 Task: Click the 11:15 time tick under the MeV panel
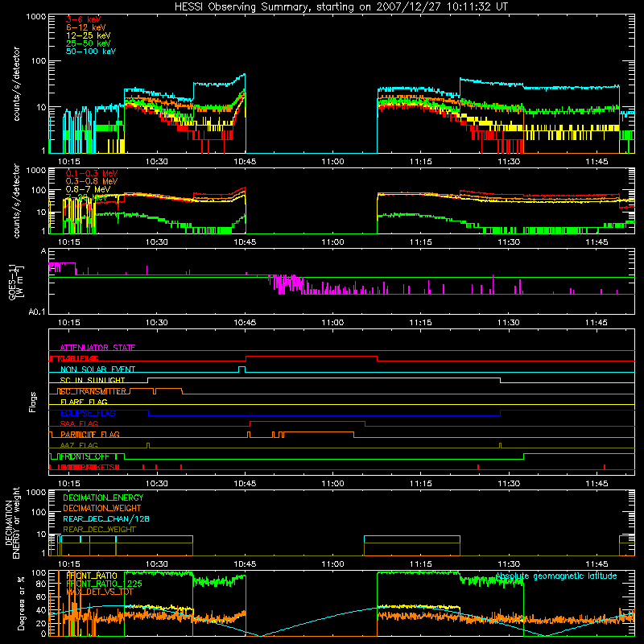[420, 242]
